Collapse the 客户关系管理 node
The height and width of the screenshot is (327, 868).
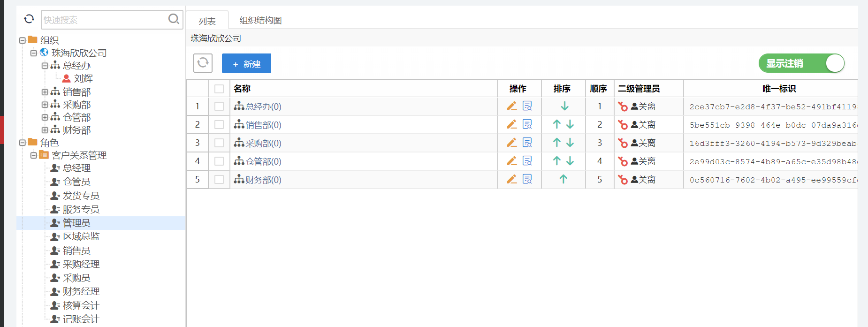33,155
